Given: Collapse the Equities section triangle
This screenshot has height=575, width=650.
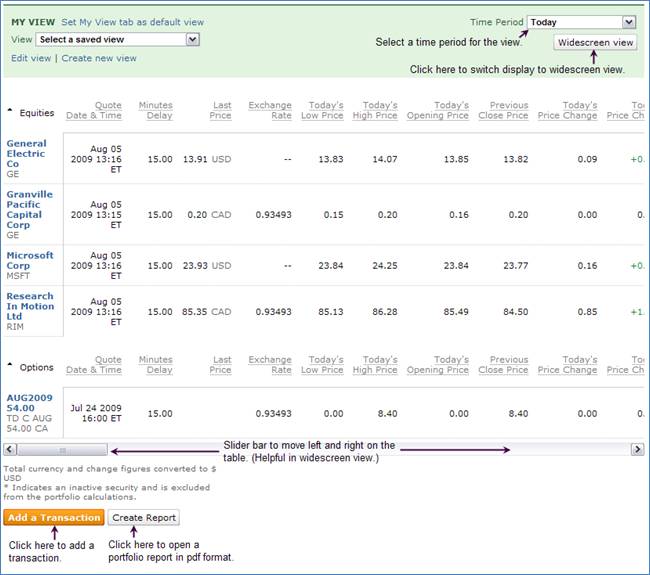Looking at the screenshot, I should coord(10,111).
